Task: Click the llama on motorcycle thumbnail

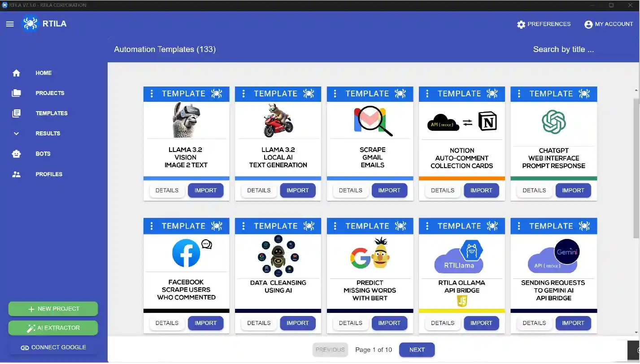Action: (278, 120)
